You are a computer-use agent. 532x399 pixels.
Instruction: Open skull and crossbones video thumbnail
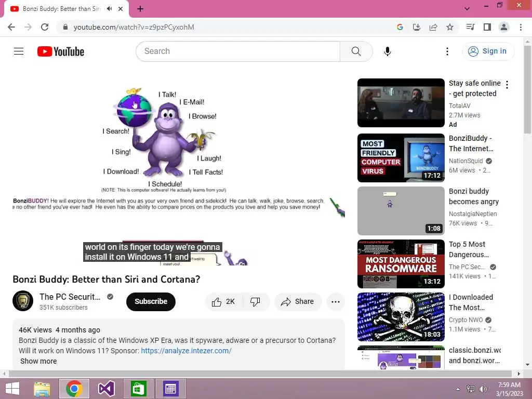[x=401, y=316]
